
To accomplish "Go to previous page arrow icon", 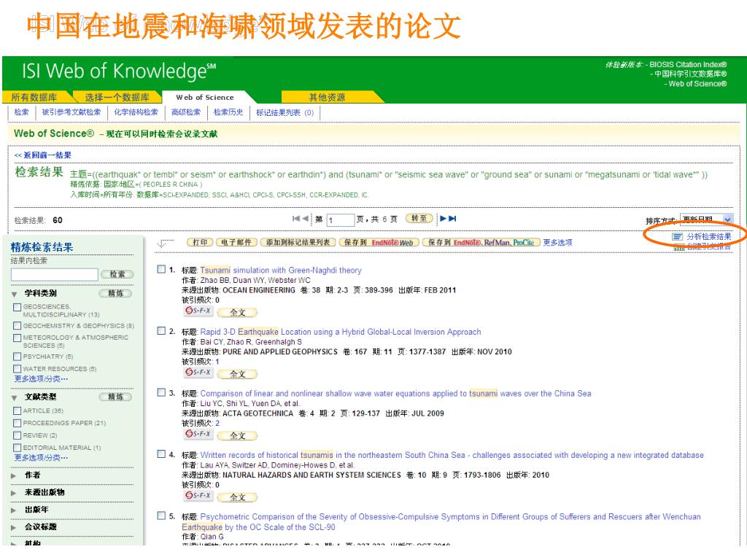I will 305,219.
